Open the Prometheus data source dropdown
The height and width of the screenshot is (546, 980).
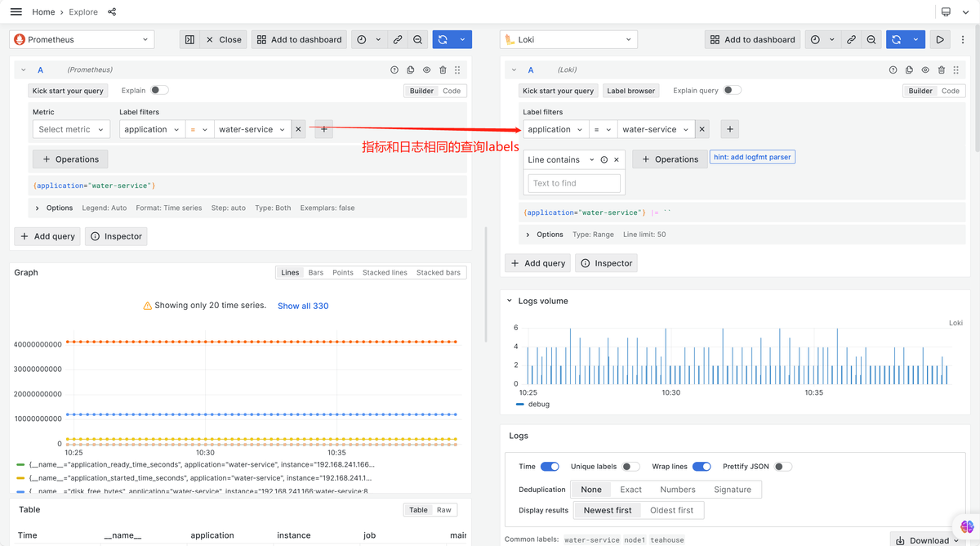click(82, 39)
